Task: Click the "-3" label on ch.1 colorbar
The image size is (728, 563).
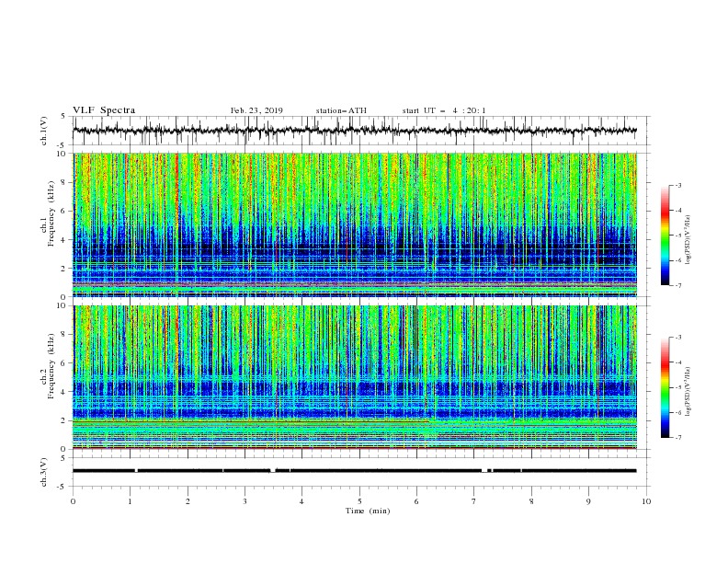Action: [x=677, y=185]
